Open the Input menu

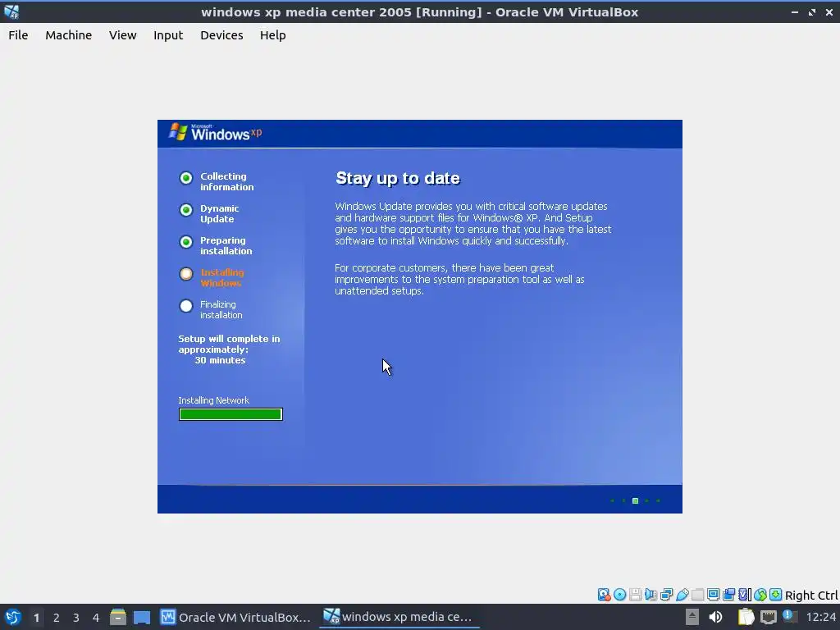tap(168, 34)
